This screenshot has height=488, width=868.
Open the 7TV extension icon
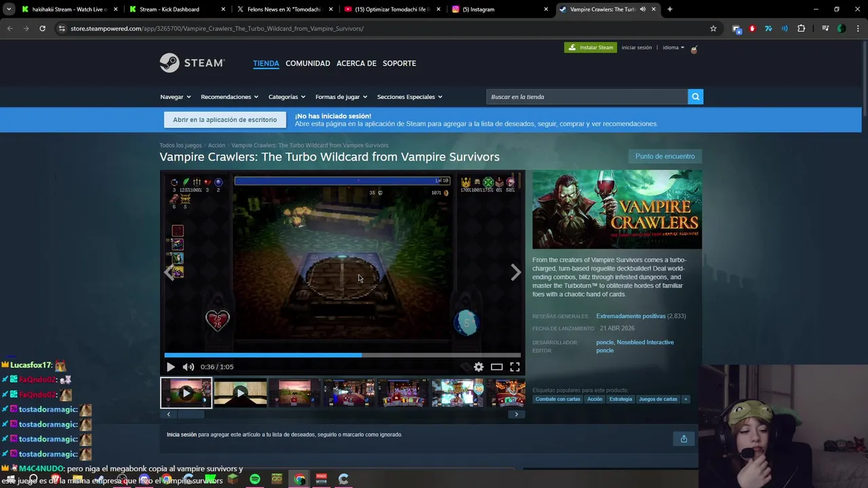click(x=768, y=28)
